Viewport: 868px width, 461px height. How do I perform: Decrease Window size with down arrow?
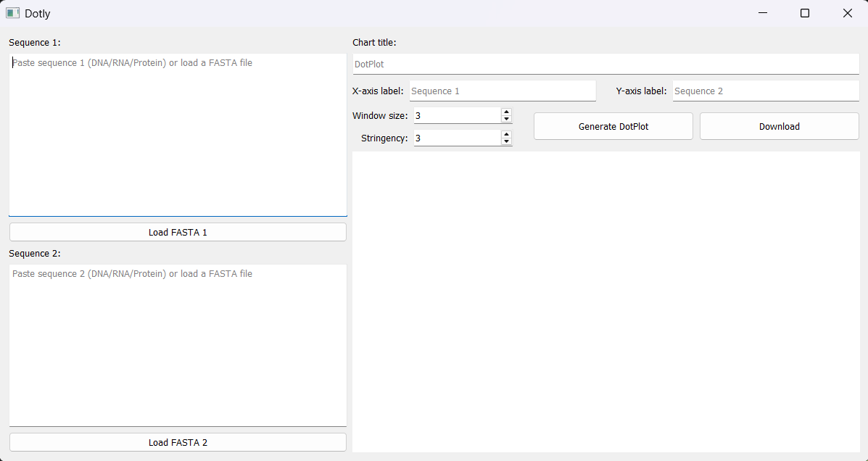(x=505, y=119)
